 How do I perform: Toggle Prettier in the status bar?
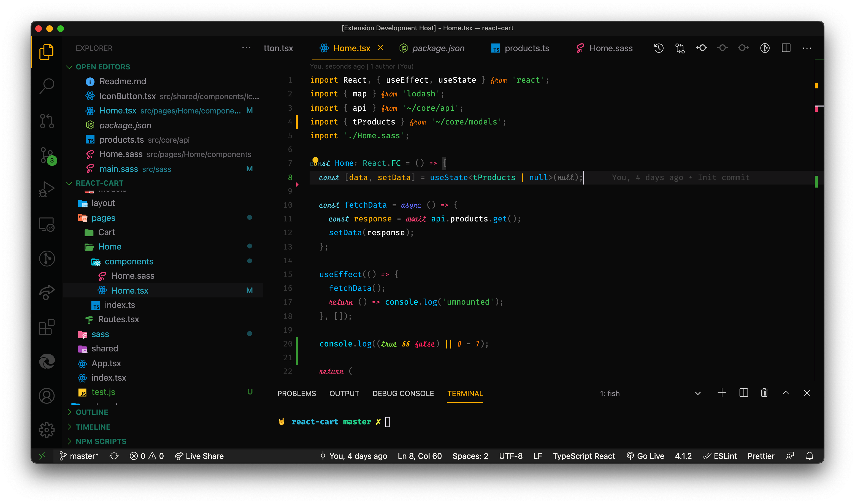[761, 456]
